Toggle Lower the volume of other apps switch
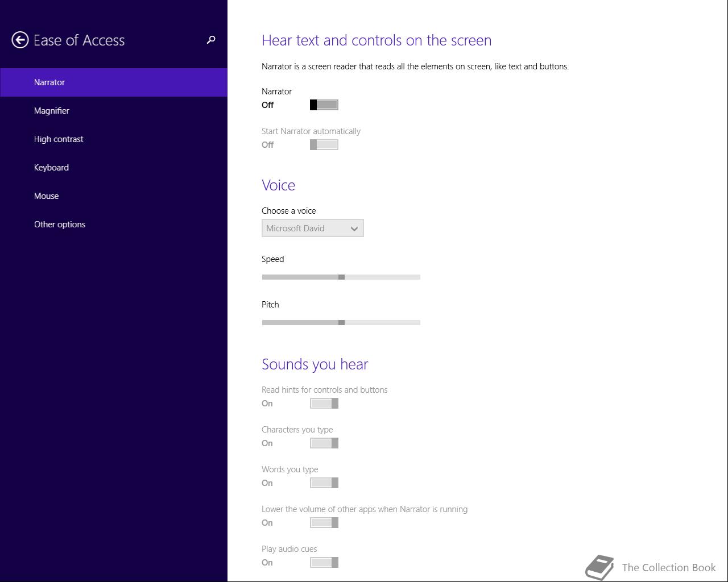Image resolution: width=728 pixels, height=582 pixels. click(x=324, y=522)
